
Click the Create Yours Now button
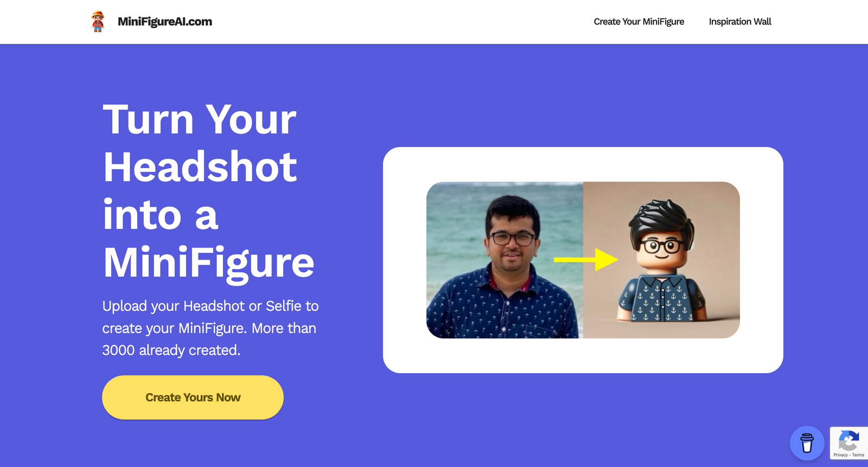click(x=193, y=398)
